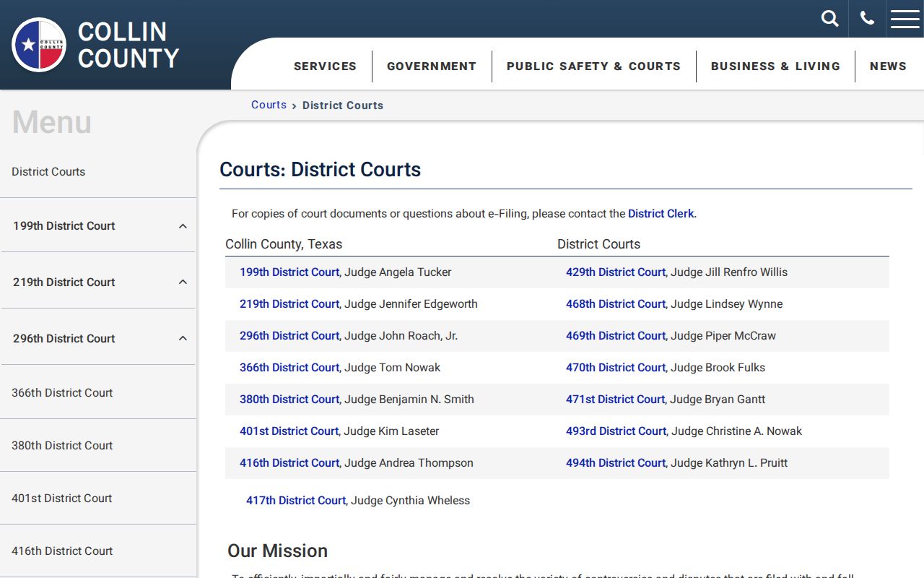Click the 'Courts: District Courts' page heading
The height and width of the screenshot is (578, 924).
[321, 170]
